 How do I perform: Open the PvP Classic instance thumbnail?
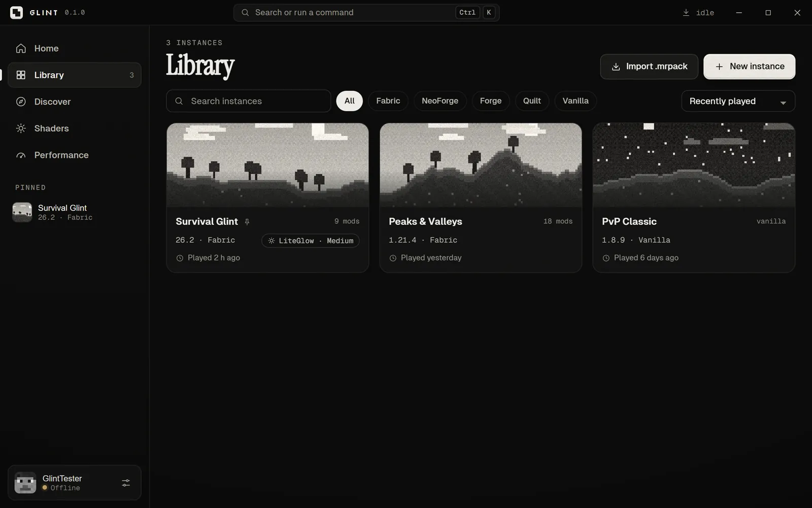pyautogui.click(x=694, y=165)
